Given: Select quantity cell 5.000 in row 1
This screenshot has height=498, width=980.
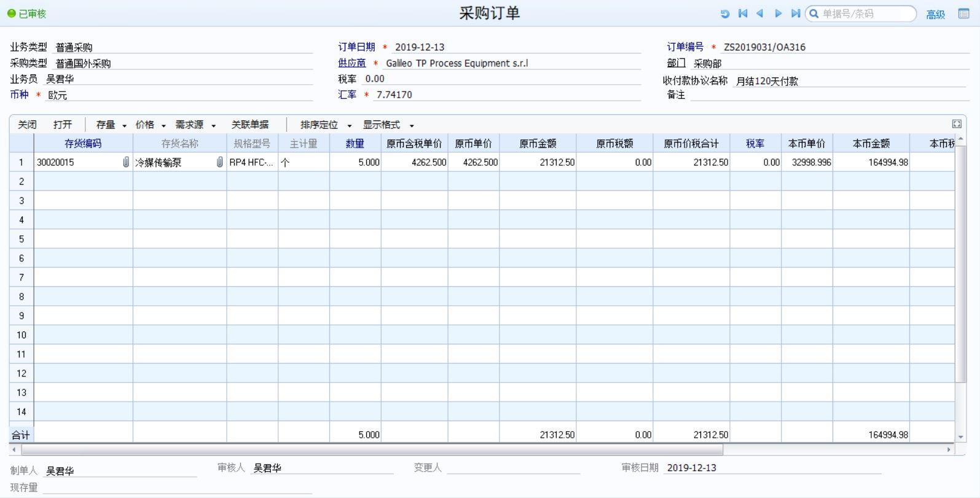Looking at the screenshot, I should tap(355, 162).
